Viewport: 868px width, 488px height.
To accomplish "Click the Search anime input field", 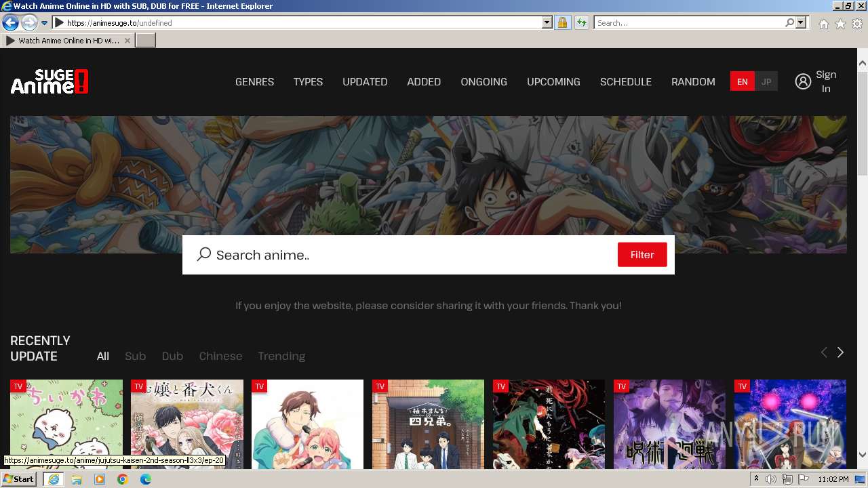I will point(414,255).
